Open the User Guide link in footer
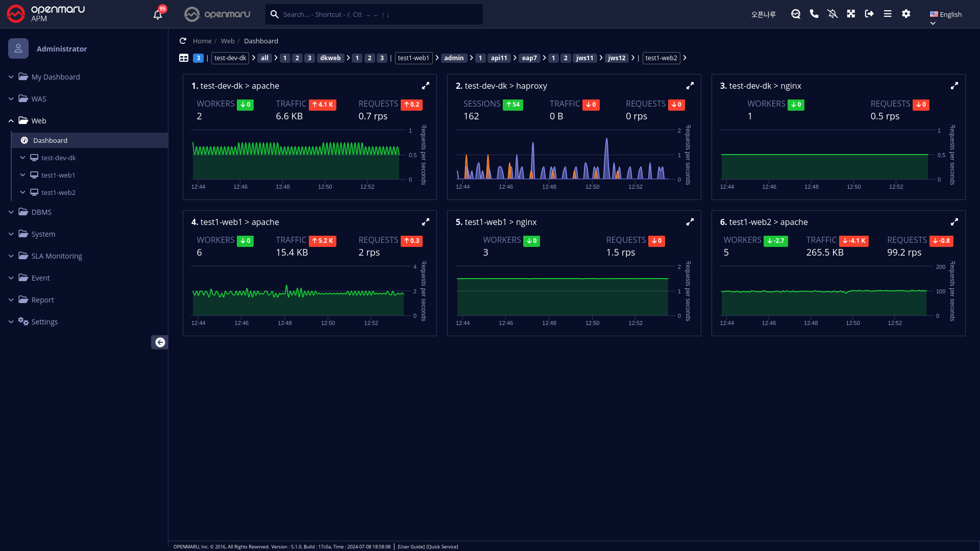Viewport: 980px width, 551px height. (411, 546)
